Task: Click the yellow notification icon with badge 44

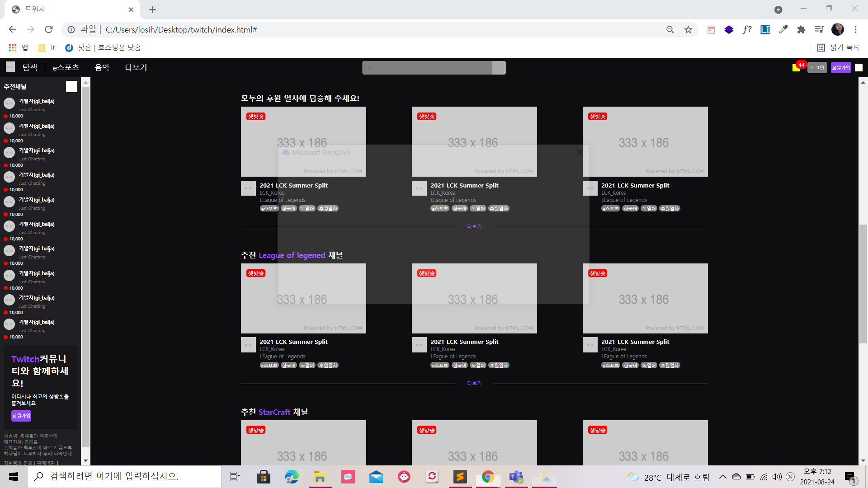Action: [797, 68]
